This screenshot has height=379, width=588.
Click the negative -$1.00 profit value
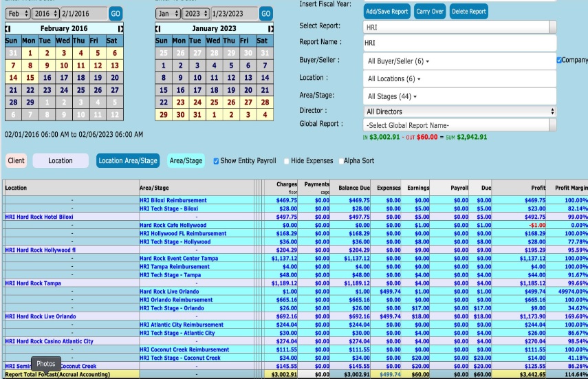tap(537, 225)
